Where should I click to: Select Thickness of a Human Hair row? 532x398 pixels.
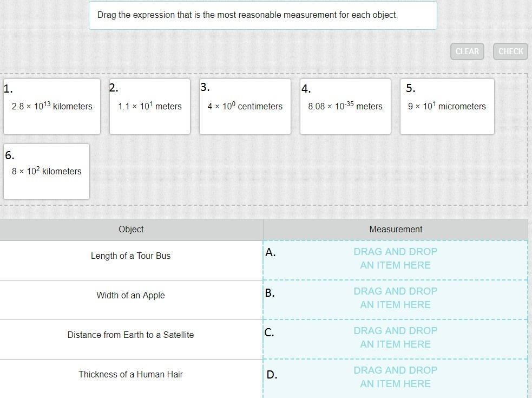pos(130,375)
